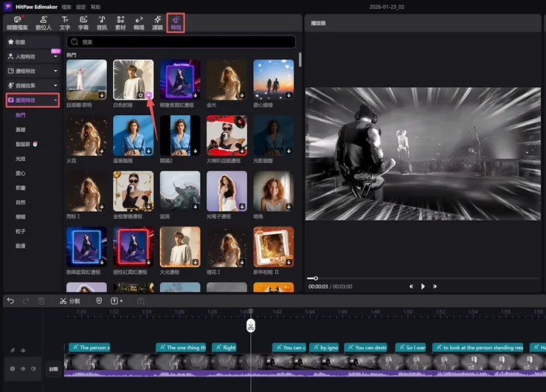Mute the video track speaker icon

33,368
